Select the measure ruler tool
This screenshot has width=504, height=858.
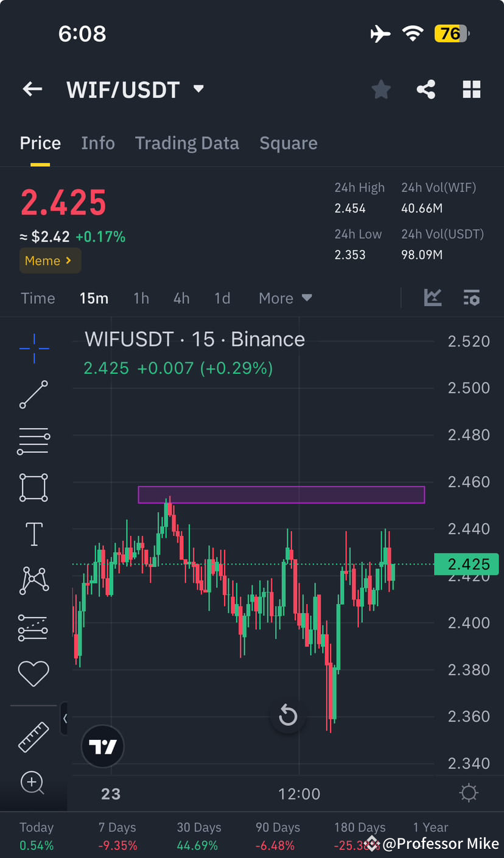point(33,737)
